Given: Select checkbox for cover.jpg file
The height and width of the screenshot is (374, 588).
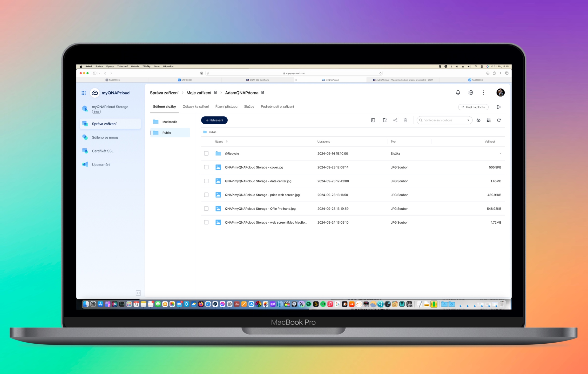Looking at the screenshot, I should [x=206, y=167].
